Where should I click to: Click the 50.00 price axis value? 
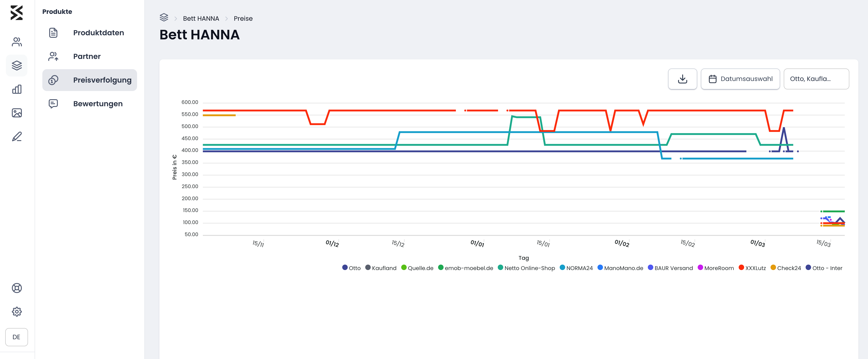191,234
